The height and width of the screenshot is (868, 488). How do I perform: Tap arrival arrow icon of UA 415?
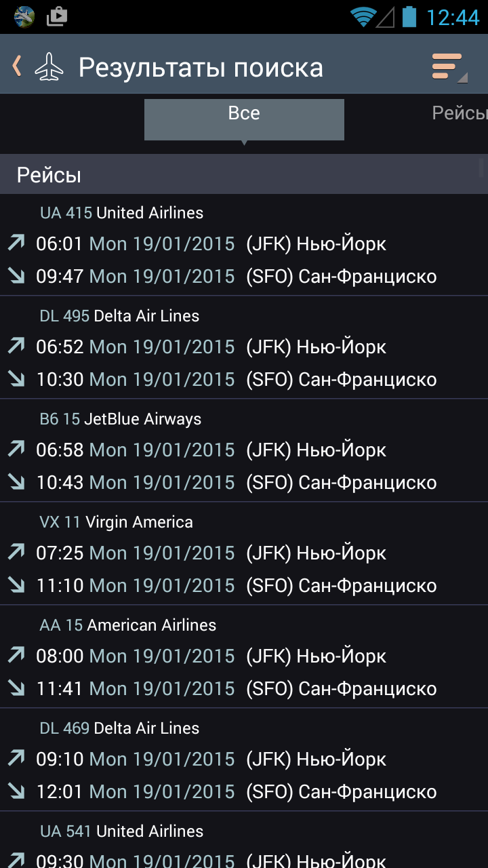point(16,275)
